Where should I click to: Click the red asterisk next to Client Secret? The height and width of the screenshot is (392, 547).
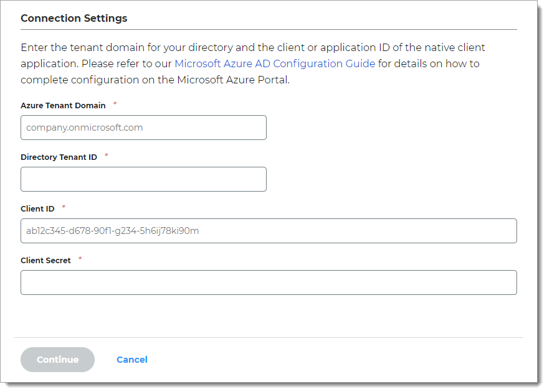[x=80, y=259]
